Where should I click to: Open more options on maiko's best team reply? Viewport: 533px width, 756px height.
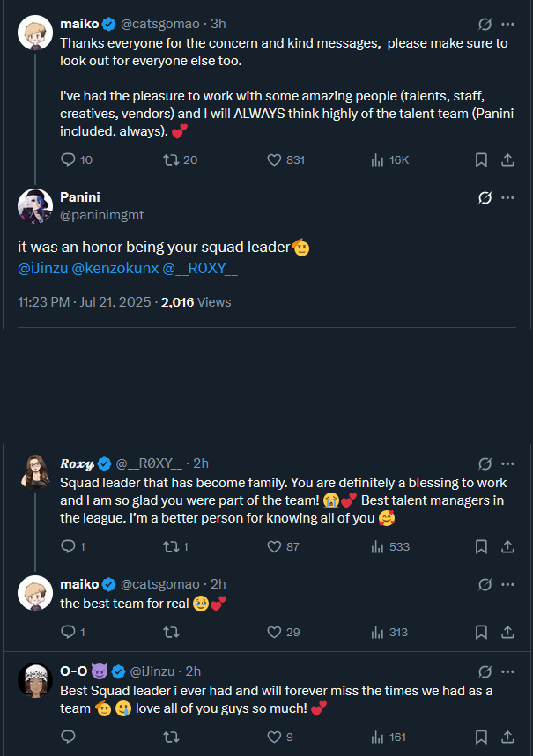(x=507, y=583)
